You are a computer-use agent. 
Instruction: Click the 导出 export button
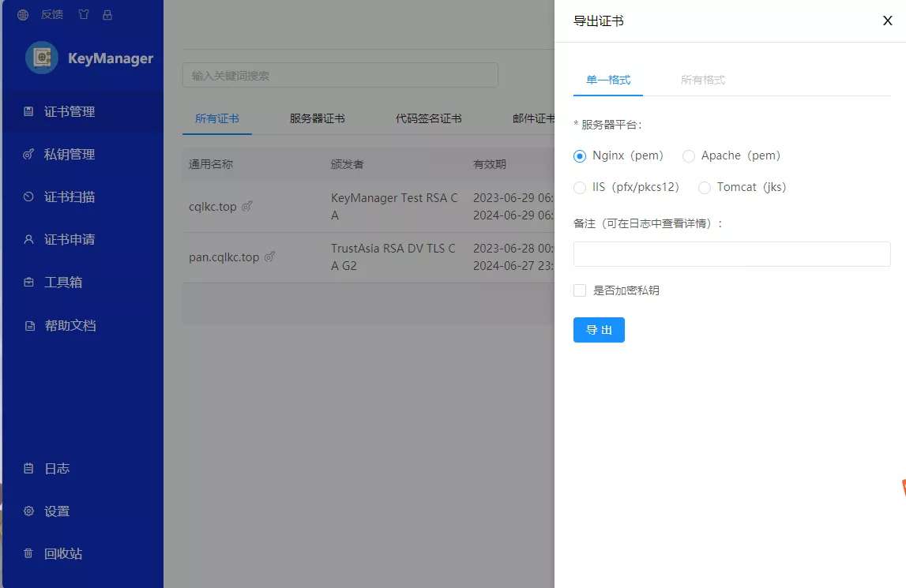point(599,330)
